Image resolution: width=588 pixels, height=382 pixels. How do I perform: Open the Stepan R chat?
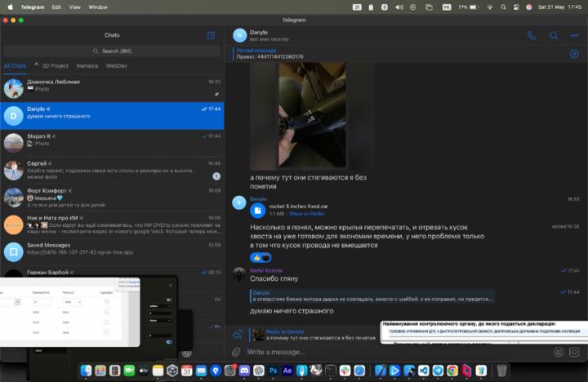(x=112, y=143)
